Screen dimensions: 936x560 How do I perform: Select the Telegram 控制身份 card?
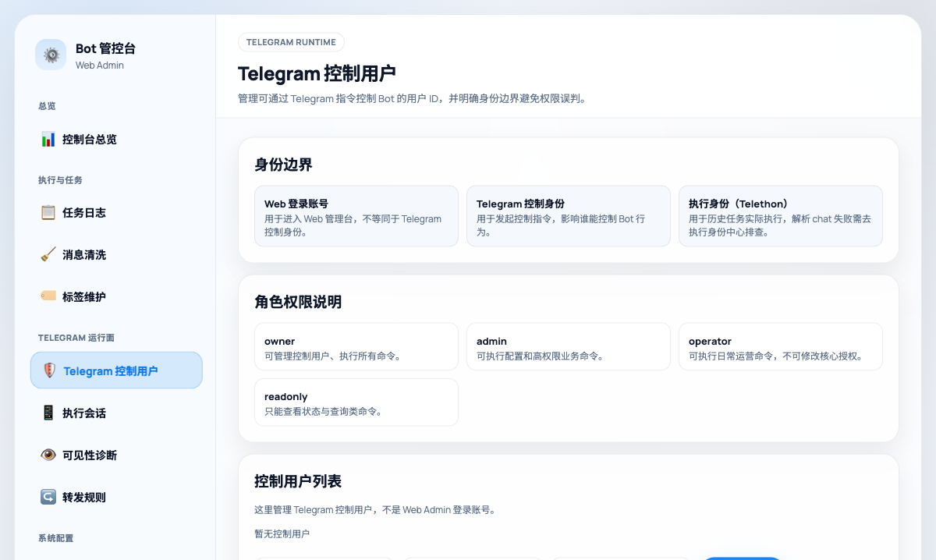[x=569, y=216]
